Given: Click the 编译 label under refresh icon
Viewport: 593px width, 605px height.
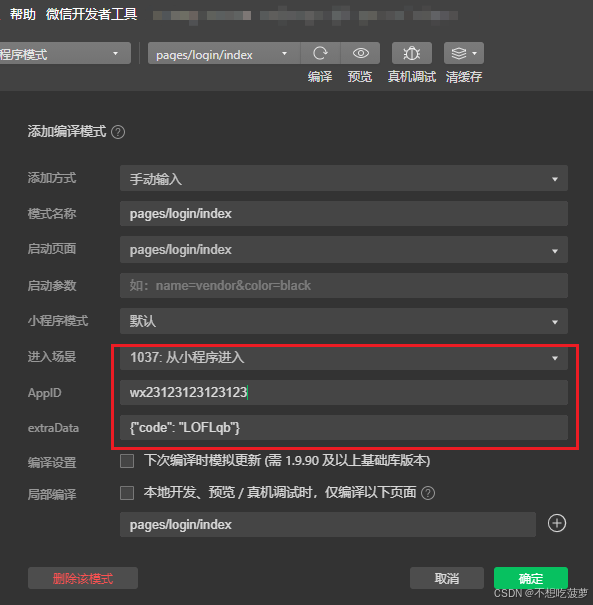Looking at the screenshot, I should tap(320, 76).
